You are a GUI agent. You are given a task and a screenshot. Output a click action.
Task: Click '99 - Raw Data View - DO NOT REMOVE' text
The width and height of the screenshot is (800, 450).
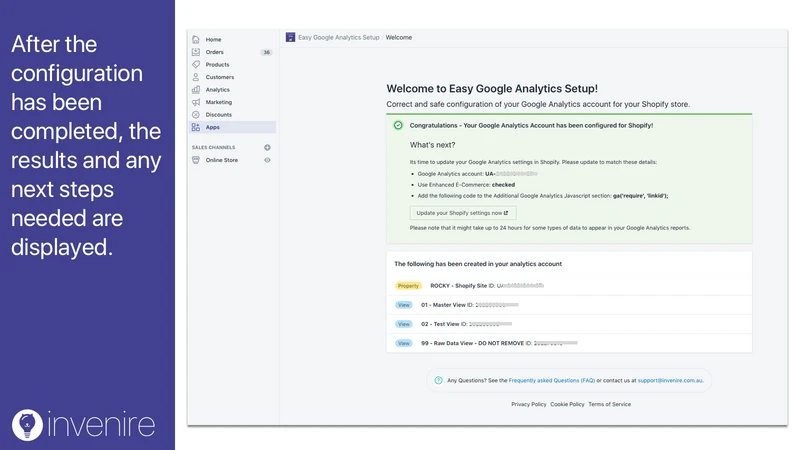click(472, 343)
